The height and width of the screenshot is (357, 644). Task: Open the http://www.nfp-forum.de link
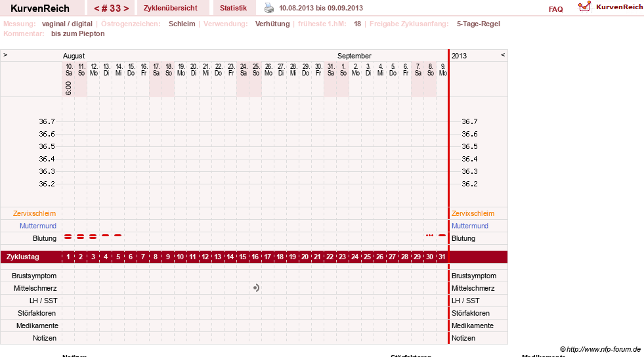click(x=603, y=349)
